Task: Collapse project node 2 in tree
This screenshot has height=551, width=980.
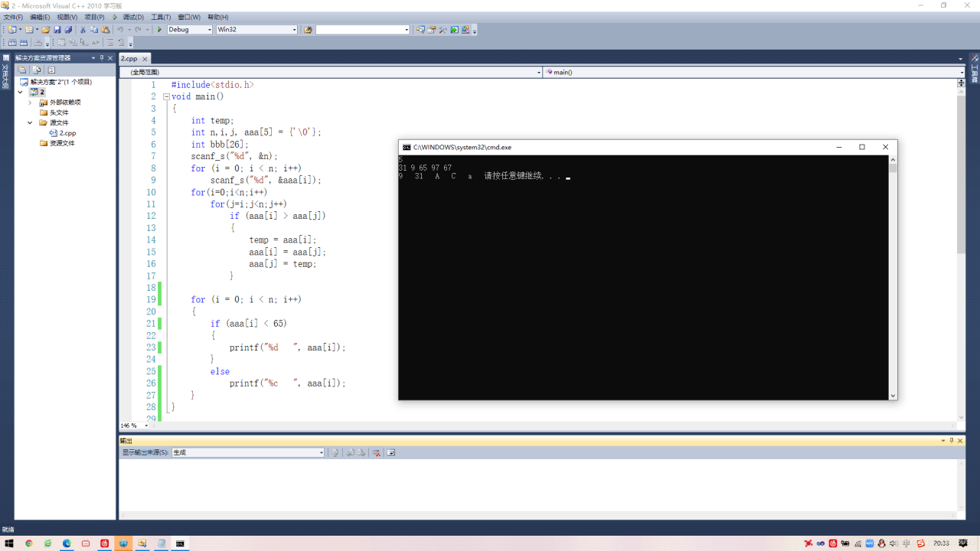Action: [21, 92]
